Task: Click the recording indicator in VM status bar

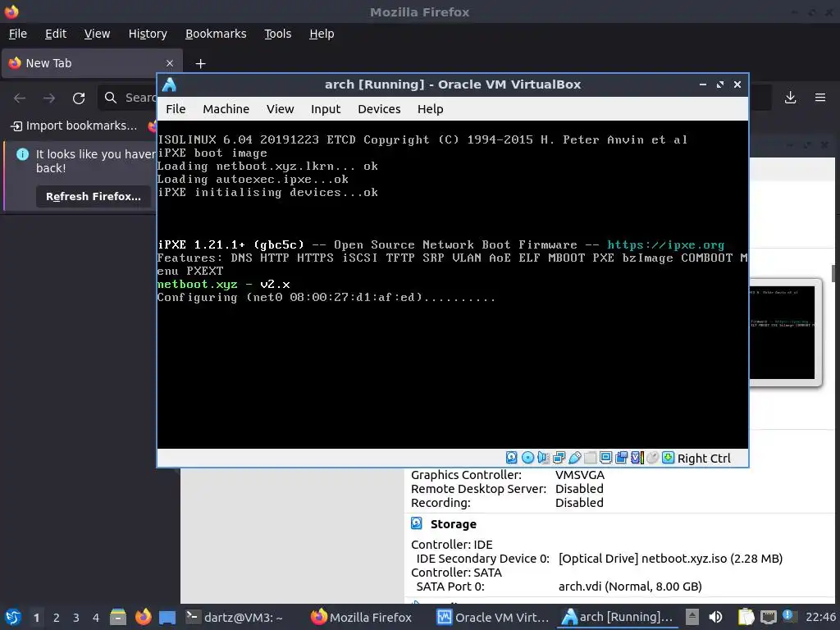Action: [622, 458]
